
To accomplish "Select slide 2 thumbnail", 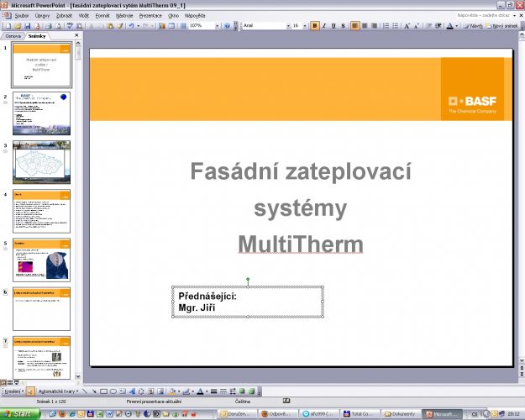I will (x=41, y=113).
